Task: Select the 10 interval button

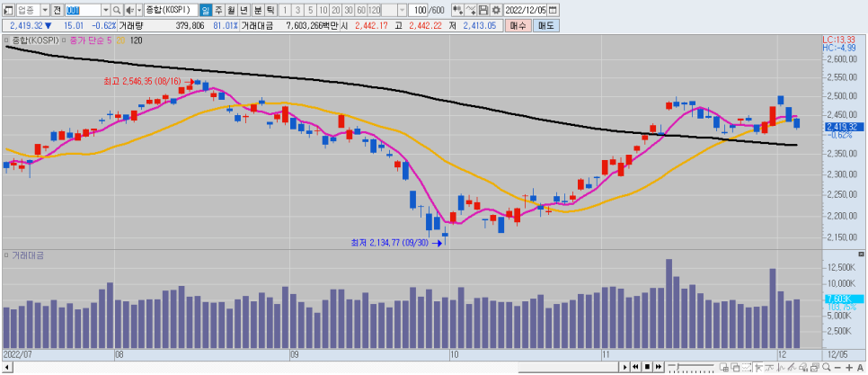Action: tap(323, 10)
